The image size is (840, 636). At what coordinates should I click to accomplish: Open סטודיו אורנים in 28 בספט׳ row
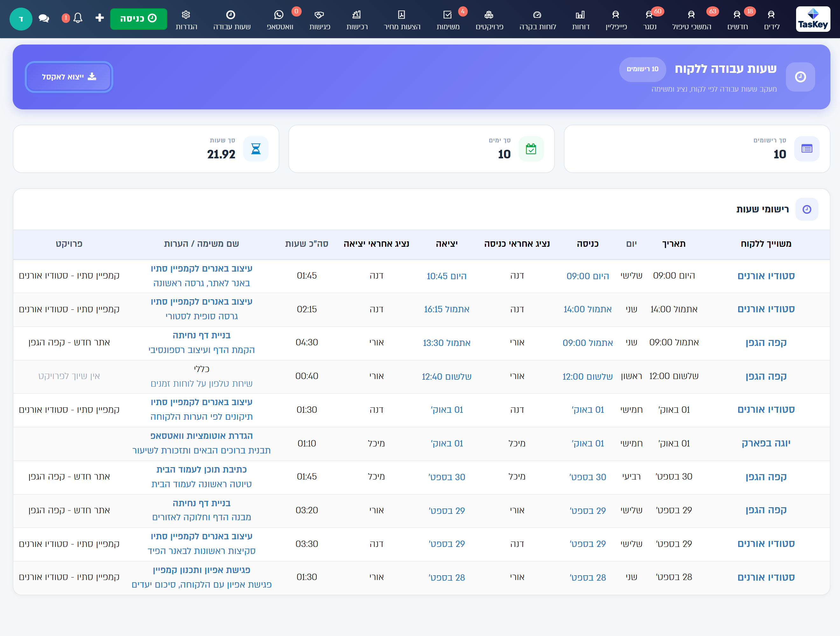click(766, 577)
